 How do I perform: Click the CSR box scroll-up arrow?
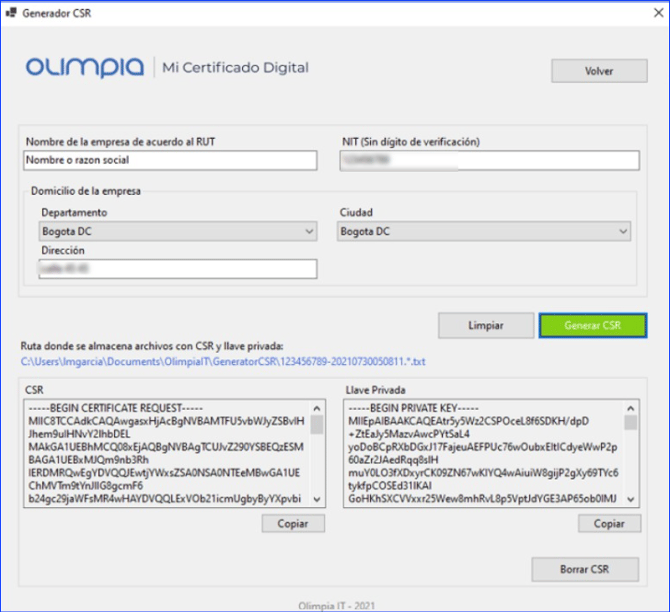318,408
